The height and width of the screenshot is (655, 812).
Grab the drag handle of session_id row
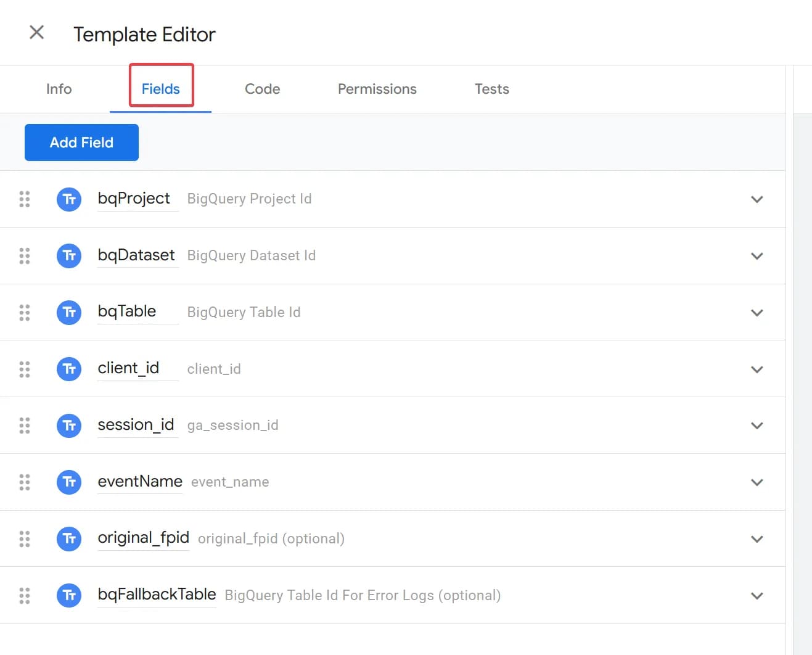coord(25,426)
